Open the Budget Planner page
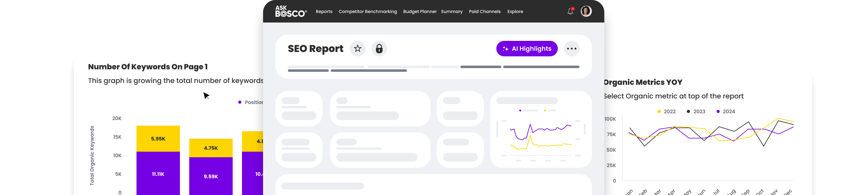 click(419, 11)
